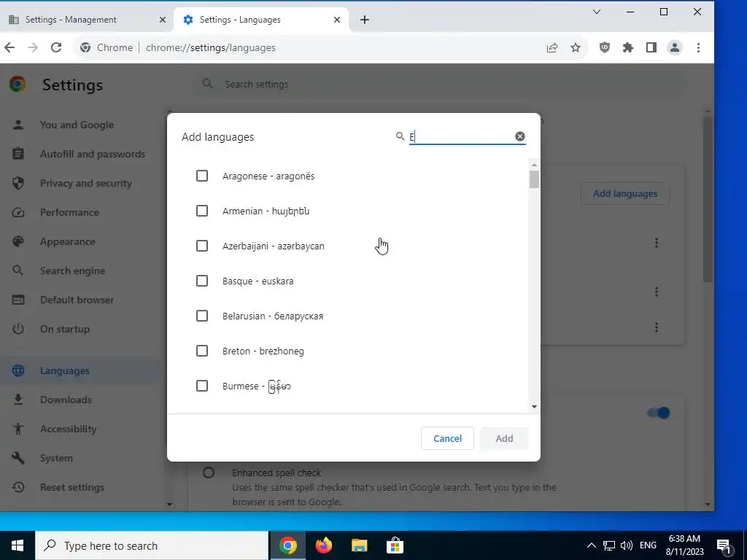Open the tab search dropdown arrow
The height and width of the screenshot is (560, 747).
pyautogui.click(x=597, y=12)
